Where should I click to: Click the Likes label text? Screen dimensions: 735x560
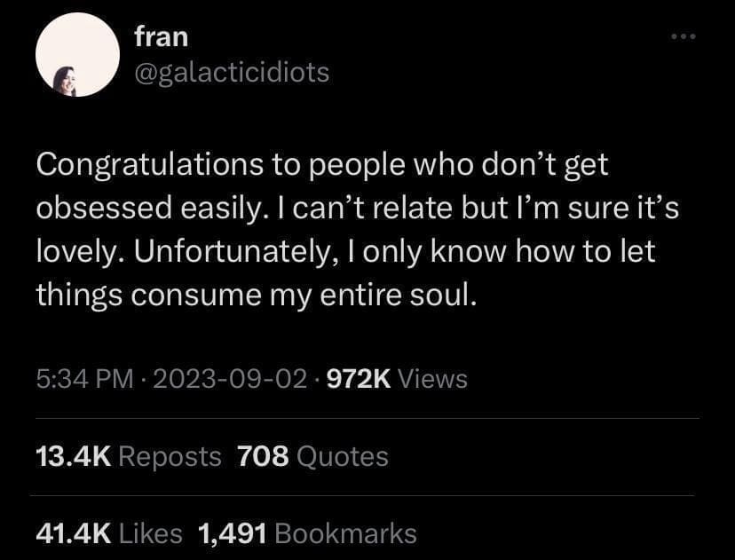click(150, 532)
